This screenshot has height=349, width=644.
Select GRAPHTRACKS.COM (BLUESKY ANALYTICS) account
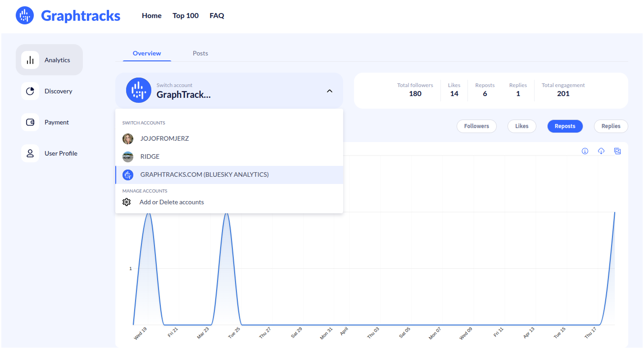229,174
